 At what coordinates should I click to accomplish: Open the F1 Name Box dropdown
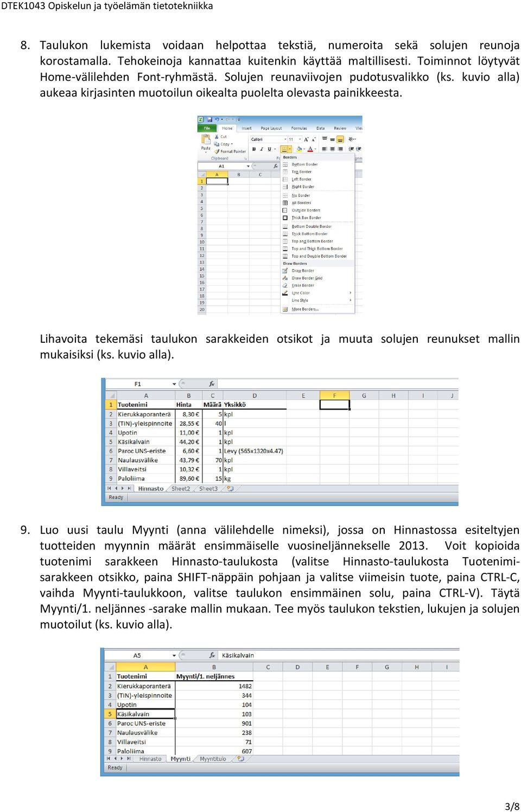coord(174,384)
